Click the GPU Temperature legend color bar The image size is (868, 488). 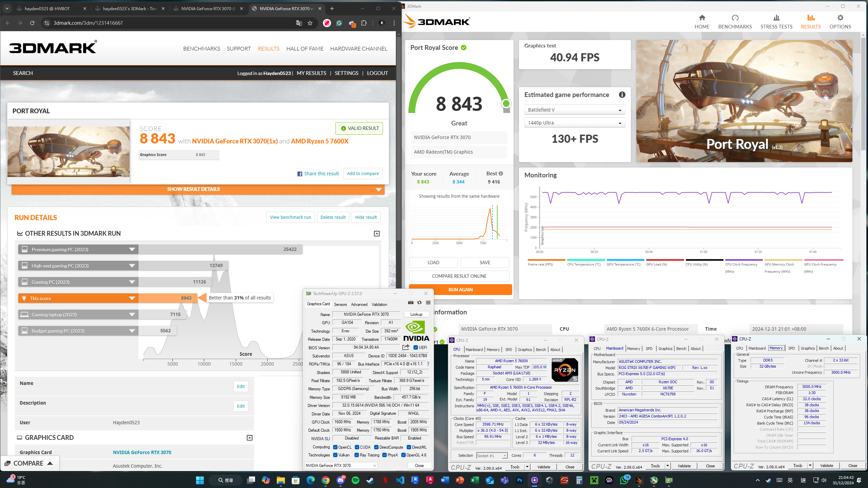point(625,260)
